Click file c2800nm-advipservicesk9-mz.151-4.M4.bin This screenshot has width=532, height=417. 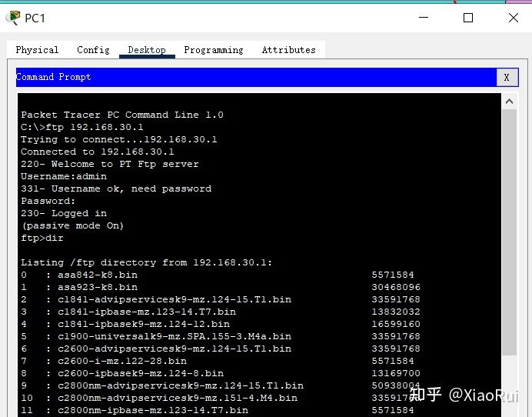(x=178, y=398)
